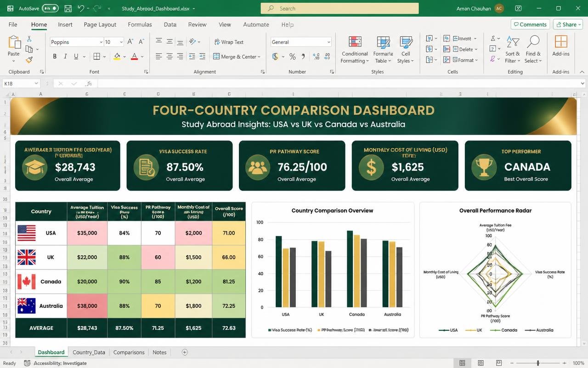This screenshot has height=368, width=588.
Task: Apply Italic formatting
Action: pos(65,57)
